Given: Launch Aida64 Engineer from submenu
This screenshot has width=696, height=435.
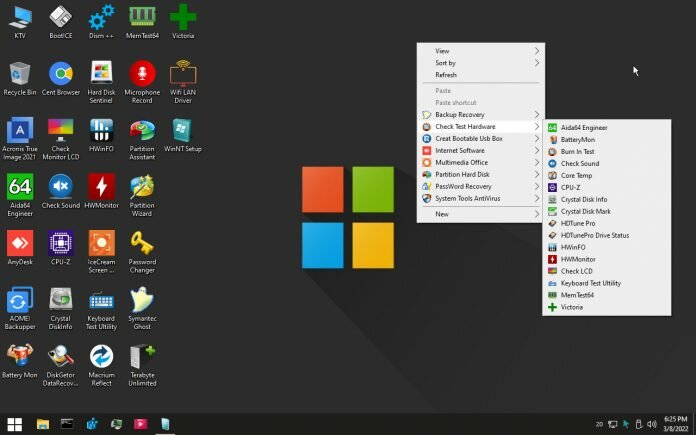Looking at the screenshot, I should pyautogui.click(x=606, y=127).
